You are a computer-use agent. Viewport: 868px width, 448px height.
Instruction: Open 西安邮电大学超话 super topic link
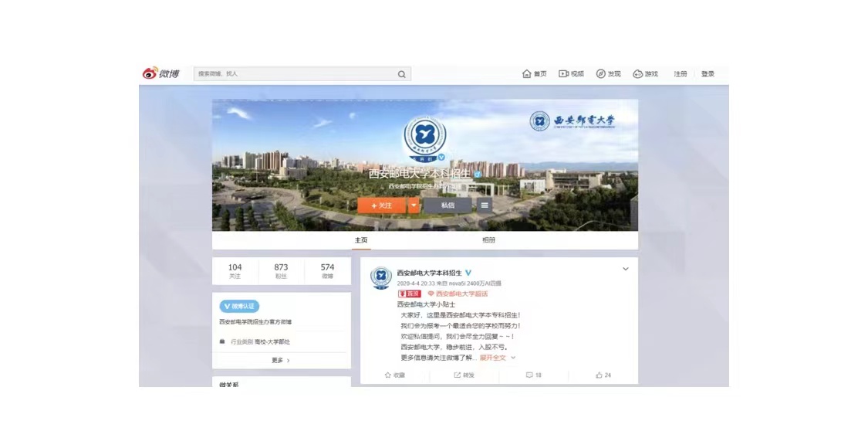point(458,294)
